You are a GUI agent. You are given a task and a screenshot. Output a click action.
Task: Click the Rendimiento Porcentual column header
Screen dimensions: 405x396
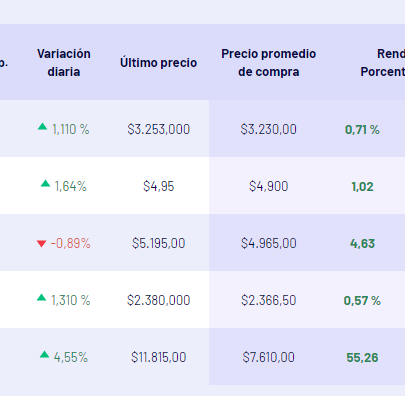tap(383, 63)
